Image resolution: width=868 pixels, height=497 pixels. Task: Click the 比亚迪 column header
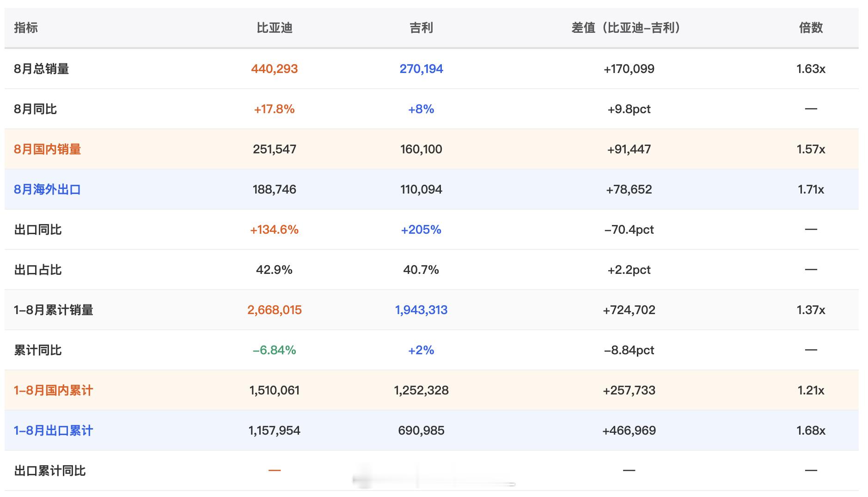[x=275, y=28]
